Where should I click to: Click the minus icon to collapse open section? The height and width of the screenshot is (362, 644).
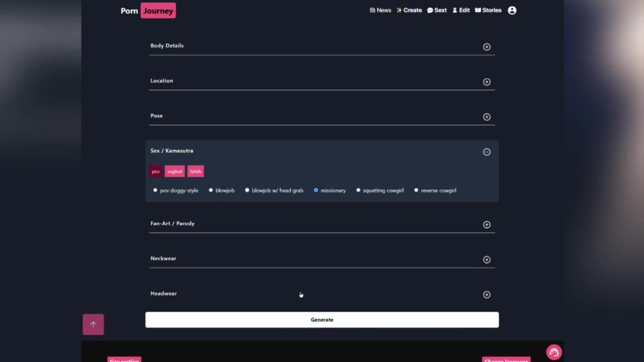click(487, 152)
